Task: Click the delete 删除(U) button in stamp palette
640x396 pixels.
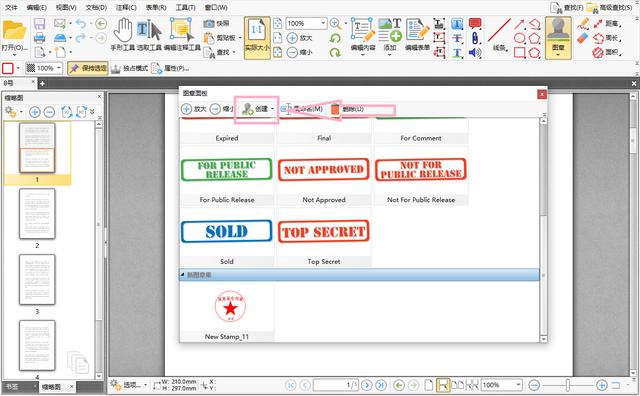Action: click(347, 109)
